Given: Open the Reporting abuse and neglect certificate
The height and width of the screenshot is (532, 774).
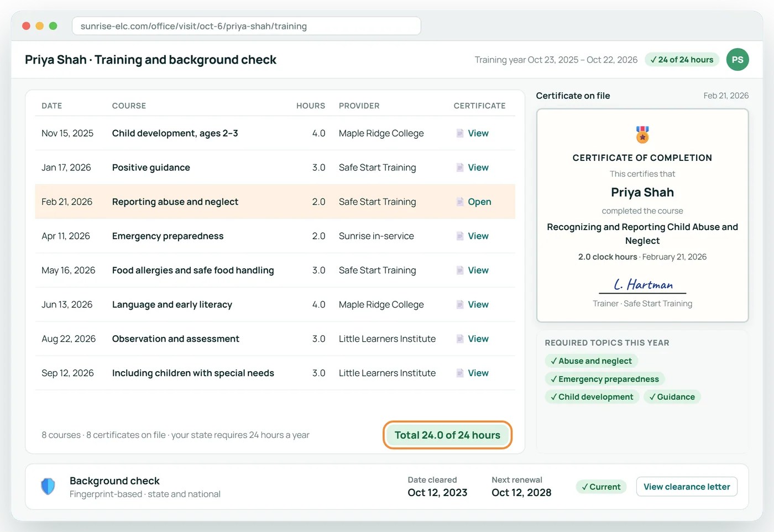Looking at the screenshot, I should click(x=479, y=202).
